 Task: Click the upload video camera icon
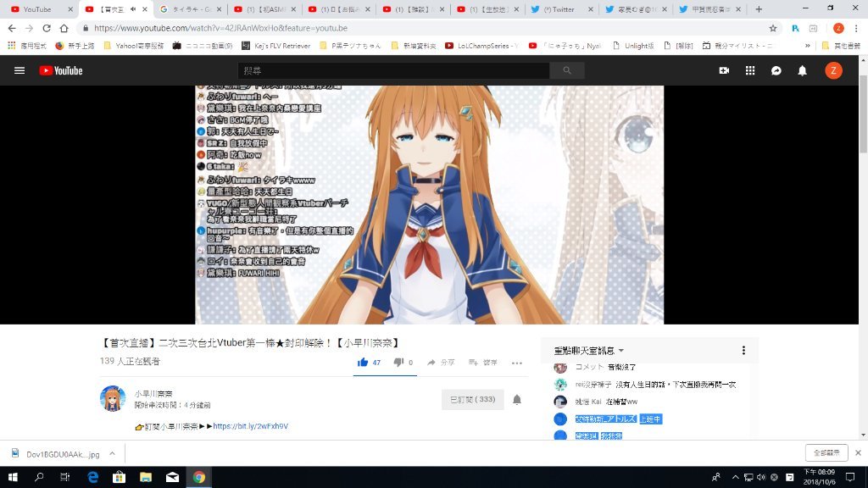tap(724, 71)
